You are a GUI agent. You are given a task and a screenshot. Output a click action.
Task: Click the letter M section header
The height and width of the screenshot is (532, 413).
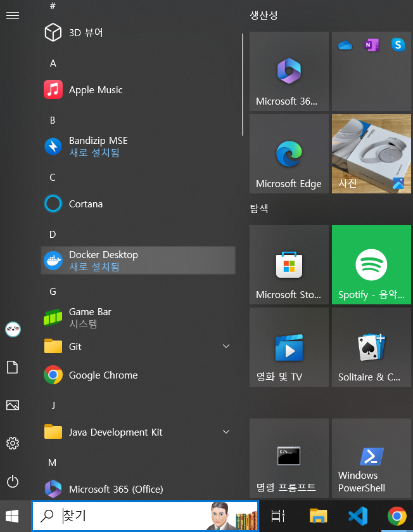(x=52, y=462)
